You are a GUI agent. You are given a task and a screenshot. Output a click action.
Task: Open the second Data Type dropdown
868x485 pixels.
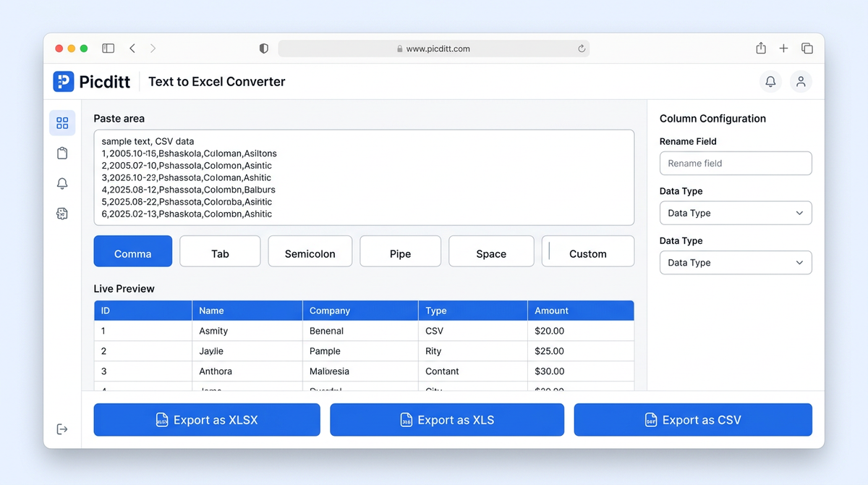point(736,263)
